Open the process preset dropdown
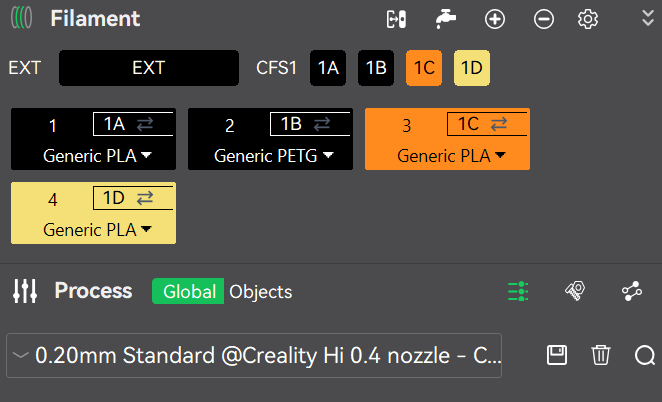The width and height of the screenshot is (662, 402). pyautogui.click(x=254, y=355)
